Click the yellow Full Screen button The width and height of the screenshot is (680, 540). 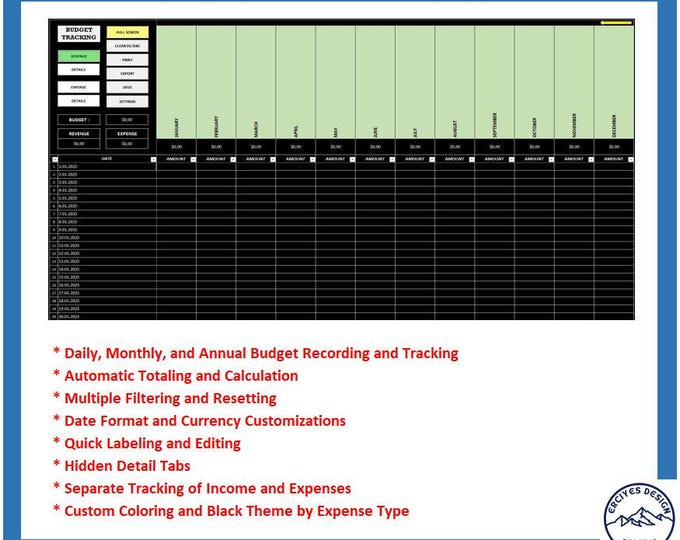(x=128, y=32)
